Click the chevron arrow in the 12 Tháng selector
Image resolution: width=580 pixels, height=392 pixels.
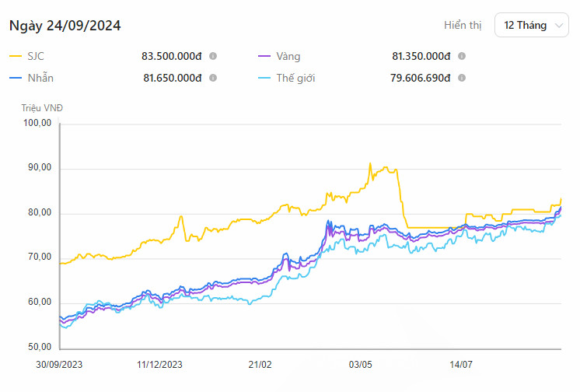point(559,26)
